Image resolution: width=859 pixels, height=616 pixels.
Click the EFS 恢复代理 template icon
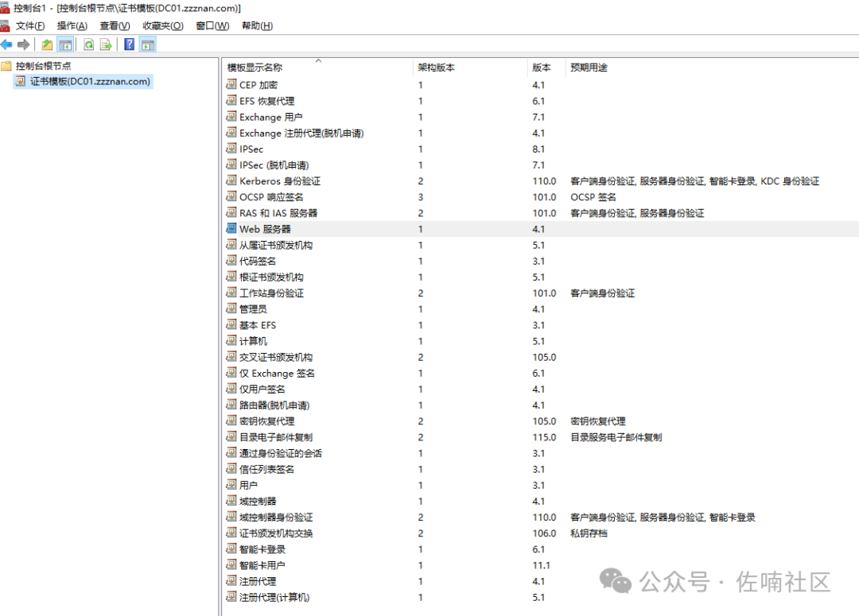point(231,100)
